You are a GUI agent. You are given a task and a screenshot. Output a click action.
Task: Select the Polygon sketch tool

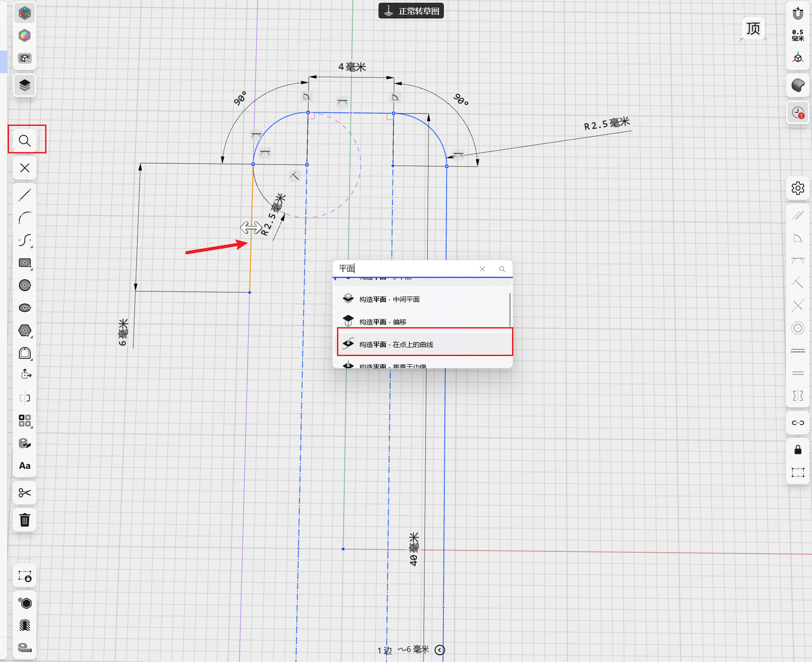pyautogui.click(x=25, y=330)
